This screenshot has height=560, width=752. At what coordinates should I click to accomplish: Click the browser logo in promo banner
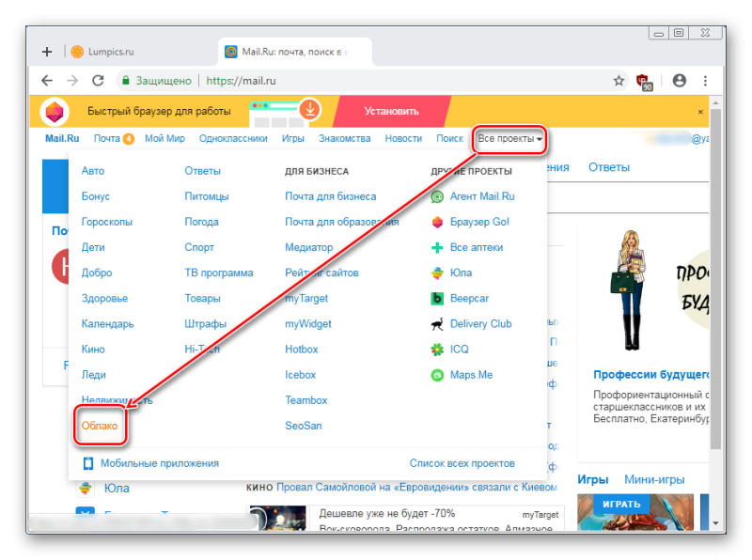tap(55, 112)
